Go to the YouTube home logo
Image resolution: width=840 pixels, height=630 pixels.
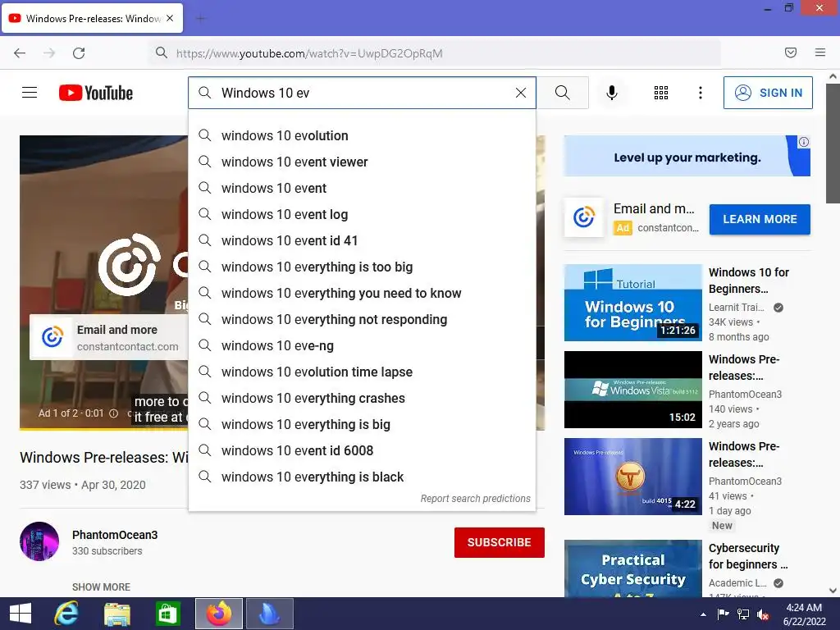click(96, 93)
